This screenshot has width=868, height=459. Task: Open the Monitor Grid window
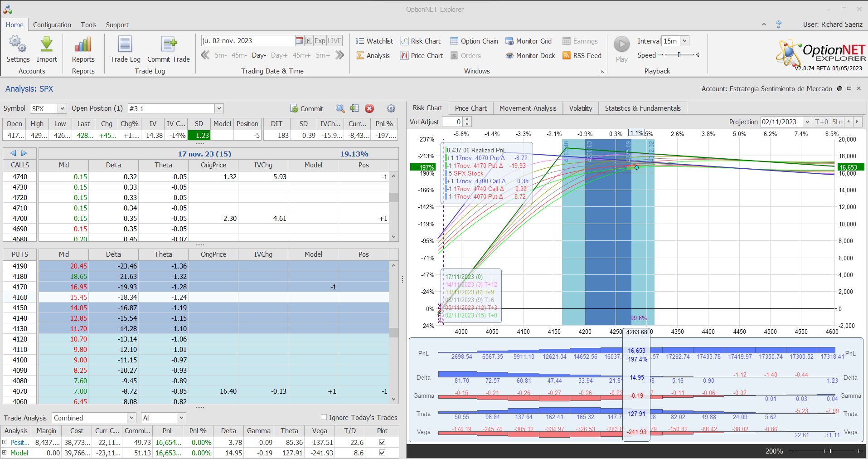[529, 41]
